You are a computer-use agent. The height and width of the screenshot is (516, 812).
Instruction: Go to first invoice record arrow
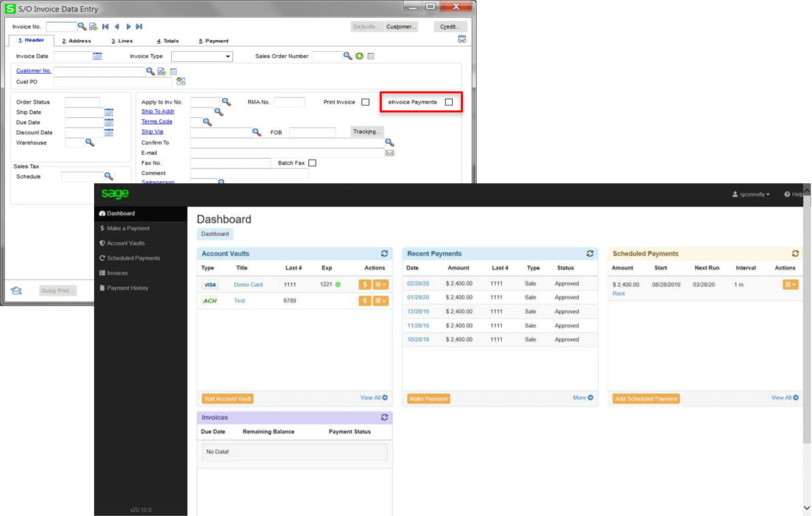tap(105, 27)
